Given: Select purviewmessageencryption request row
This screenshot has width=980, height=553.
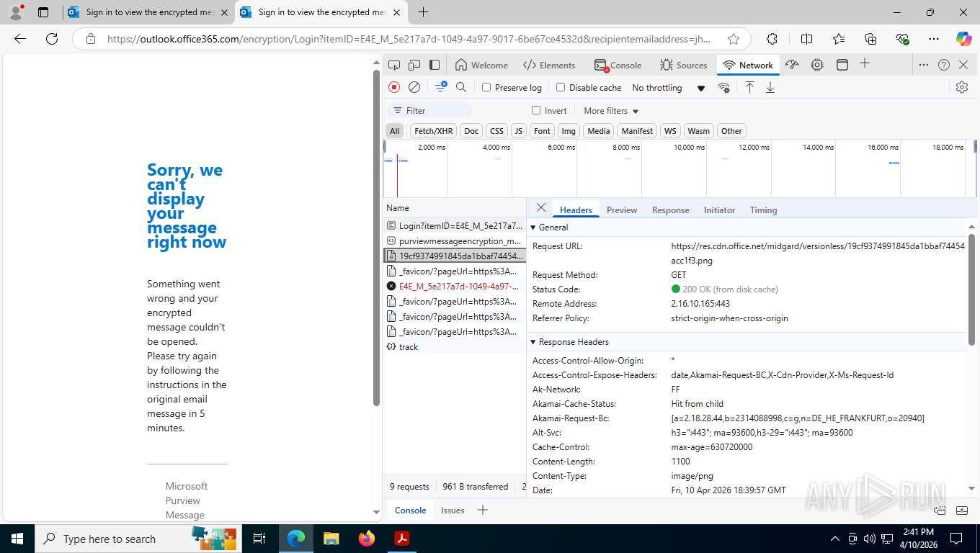Looking at the screenshot, I should (x=455, y=240).
